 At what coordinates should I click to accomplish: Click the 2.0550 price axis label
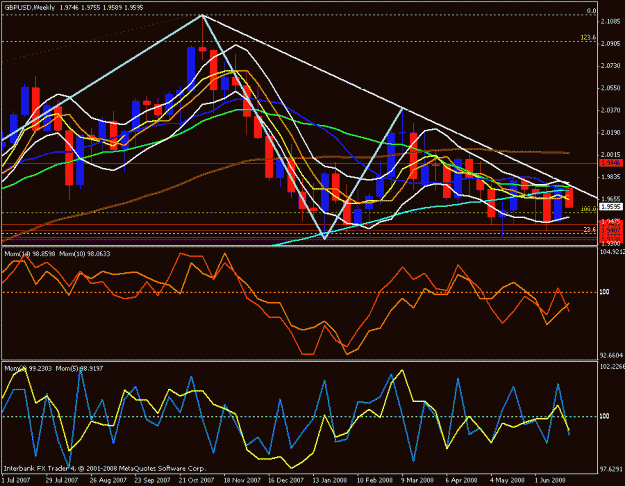(610, 88)
